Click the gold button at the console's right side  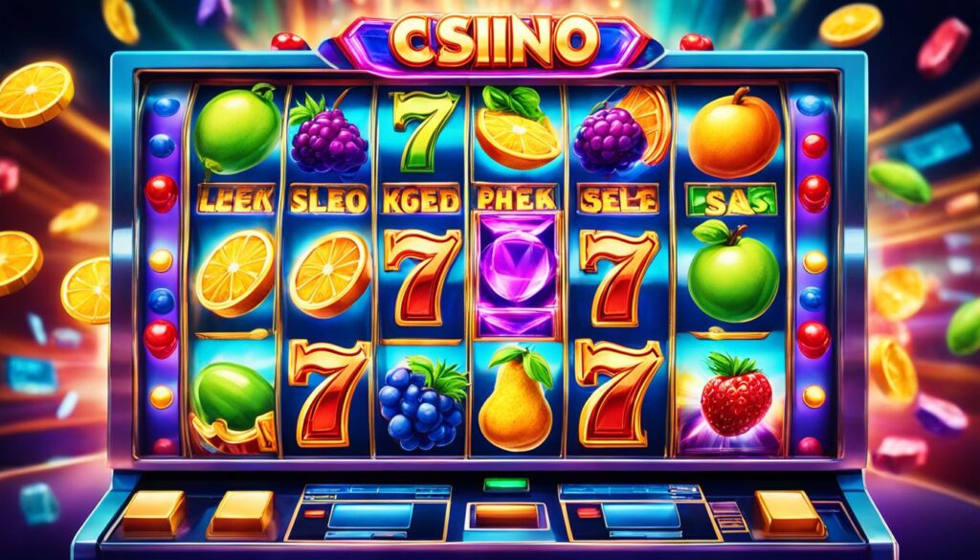click(789, 513)
